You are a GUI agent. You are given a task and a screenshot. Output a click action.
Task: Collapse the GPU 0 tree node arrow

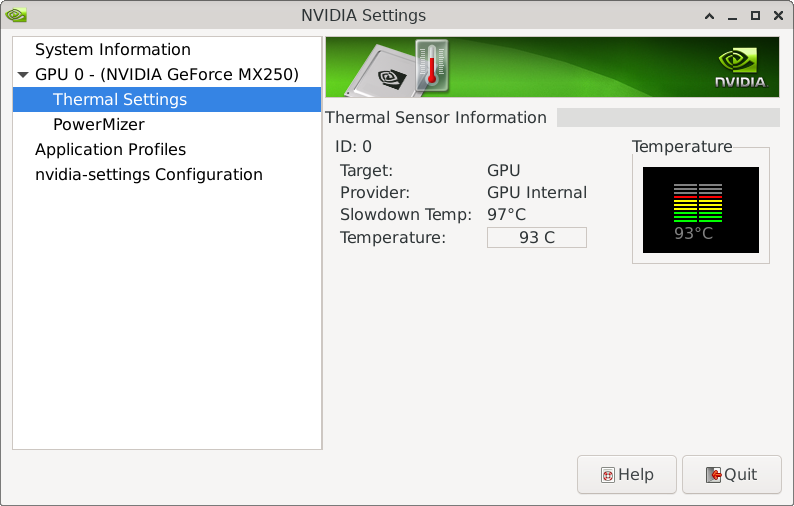23,75
